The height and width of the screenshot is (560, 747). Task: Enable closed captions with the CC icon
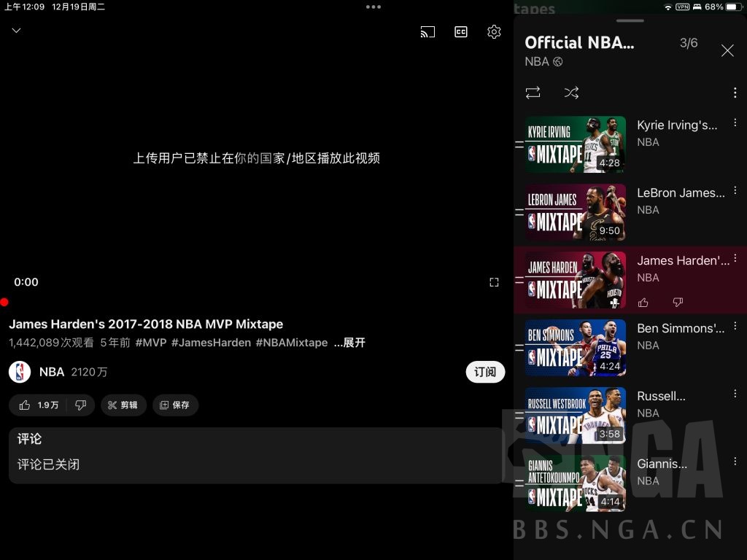pyautogui.click(x=460, y=31)
